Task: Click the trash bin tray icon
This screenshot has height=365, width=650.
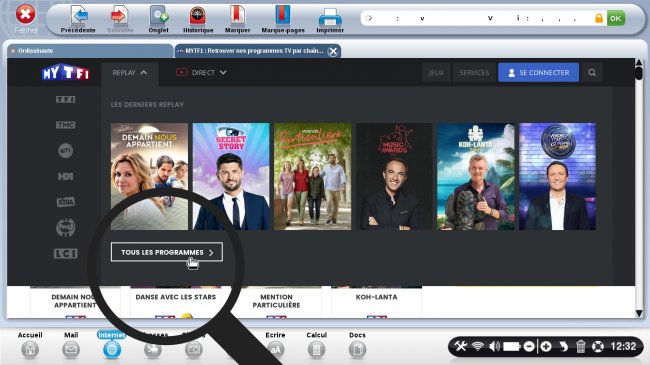Action: coord(581,346)
